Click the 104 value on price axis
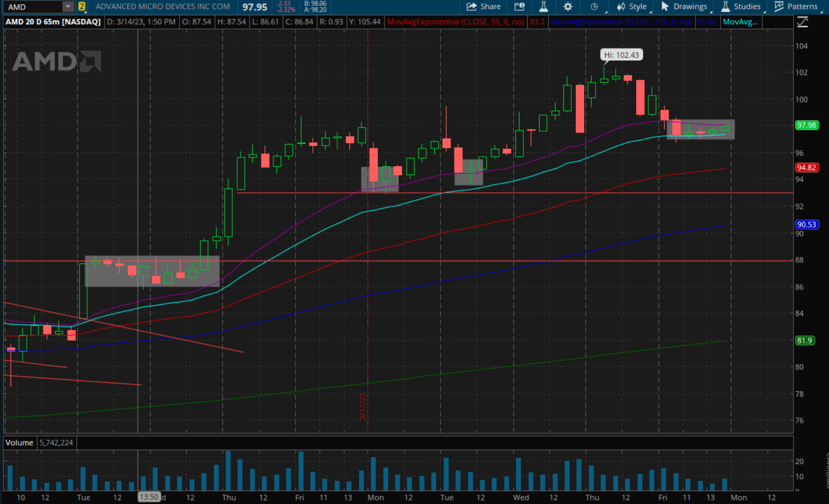This screenshot has width=829, height=504. click(801, 46)
